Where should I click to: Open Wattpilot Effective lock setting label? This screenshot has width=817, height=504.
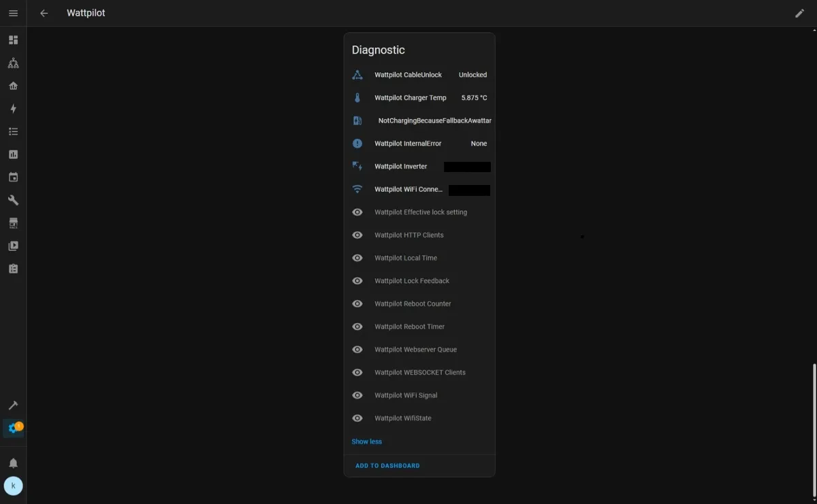coord(421,212)
